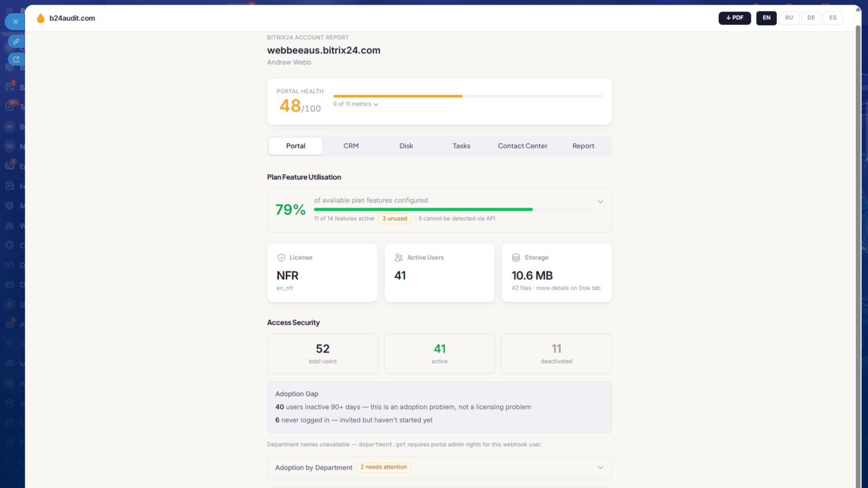This screenshot has width=868, height=488.
Task: Click the sidebar robot icon with badge
Action: 9,324
